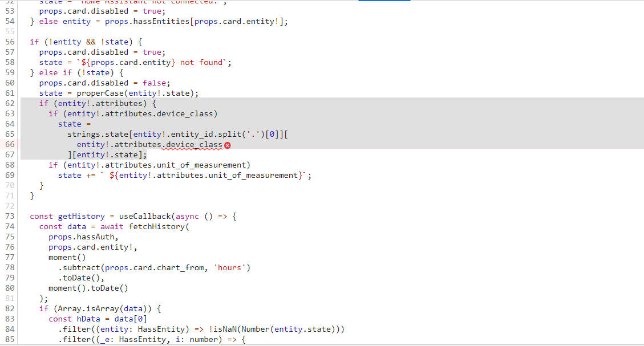Click line number 66 in the gutter
Screen dimensions: 644x346
pyautogui.click(x=9, y=144)
